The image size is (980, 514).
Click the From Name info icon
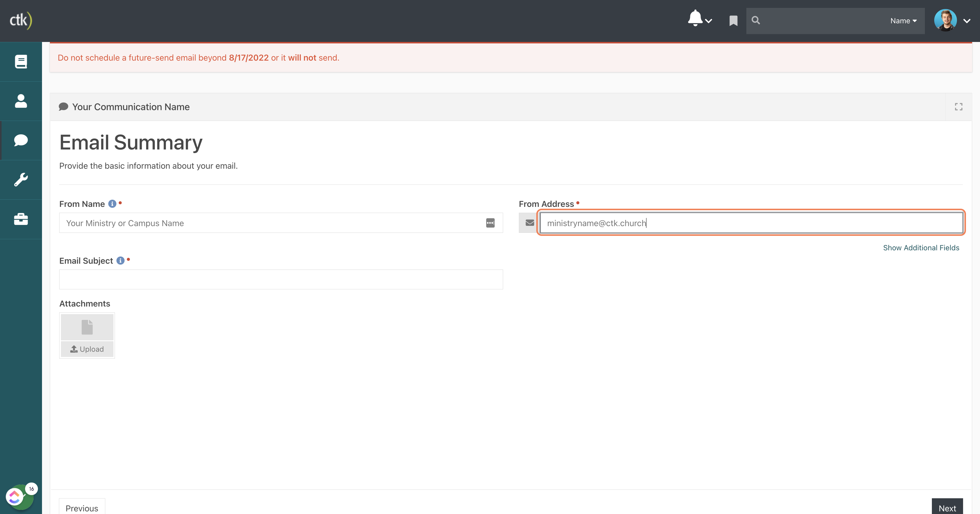tap(112, 204)
